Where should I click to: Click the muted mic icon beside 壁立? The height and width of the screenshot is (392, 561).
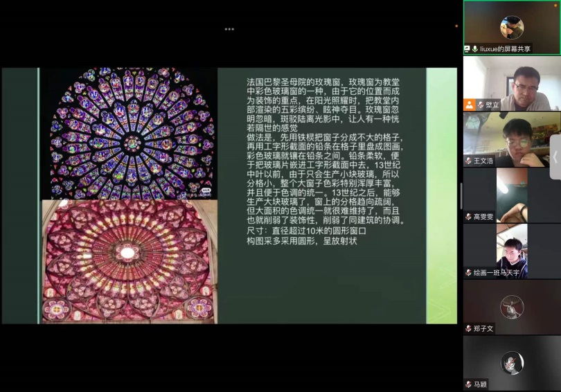tap(480, 105)
